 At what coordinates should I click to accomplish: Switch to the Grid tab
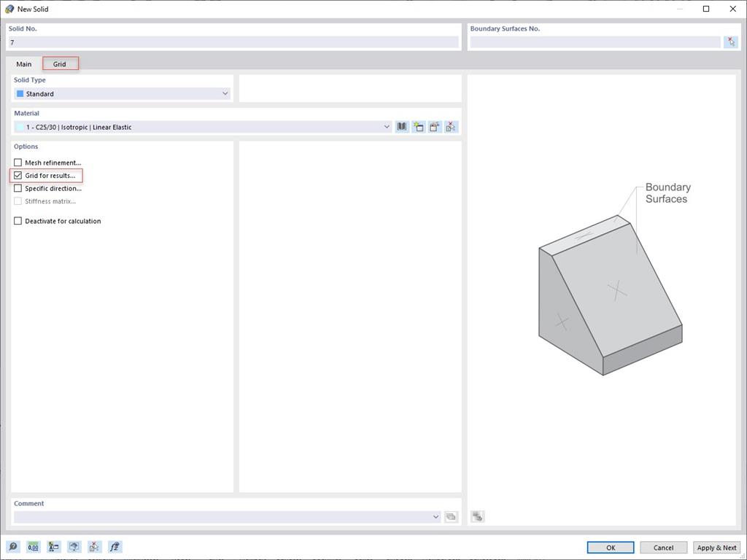[x=60, y=63]
